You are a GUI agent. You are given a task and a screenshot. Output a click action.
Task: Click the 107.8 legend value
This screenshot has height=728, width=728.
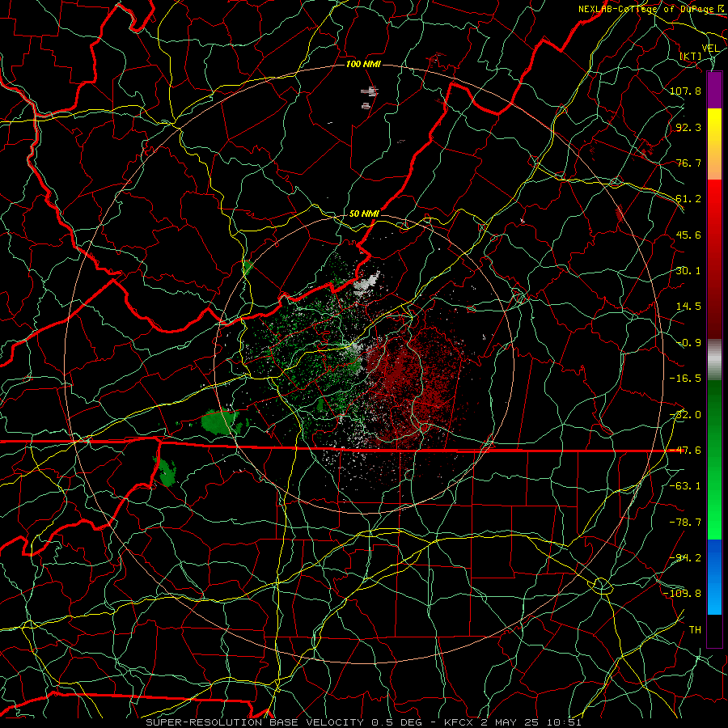pos(685,91)
